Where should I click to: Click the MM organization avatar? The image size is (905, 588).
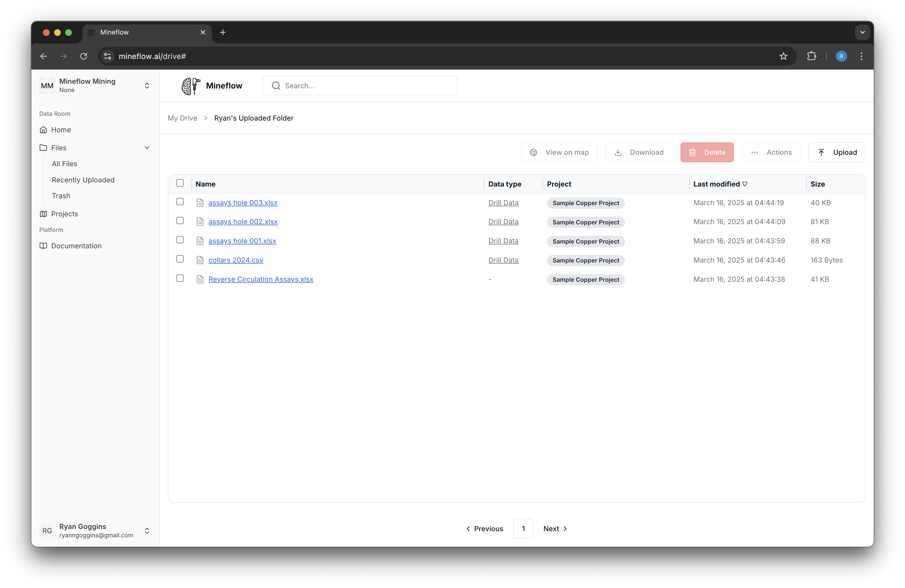47,86
